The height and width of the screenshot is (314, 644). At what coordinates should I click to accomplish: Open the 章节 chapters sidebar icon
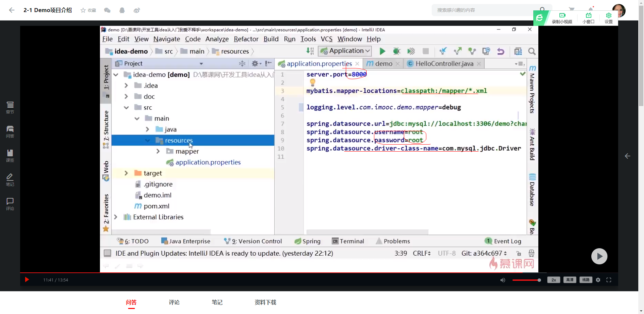click(x=10, y=108)
